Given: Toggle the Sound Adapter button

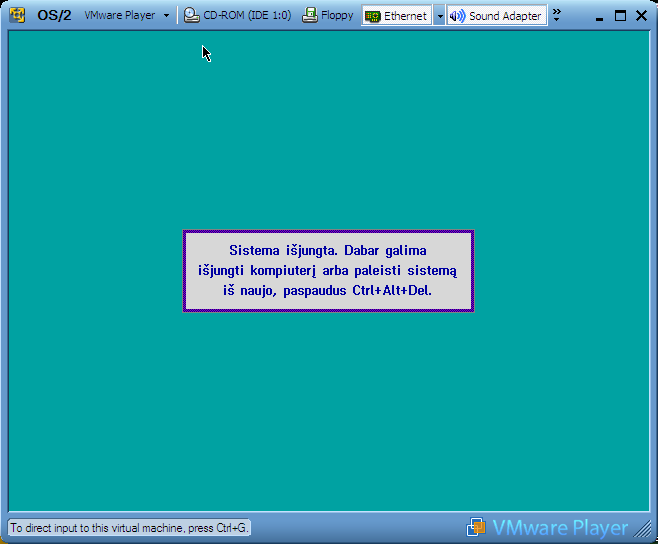Looking at the screenshot, I should point(497,16).
